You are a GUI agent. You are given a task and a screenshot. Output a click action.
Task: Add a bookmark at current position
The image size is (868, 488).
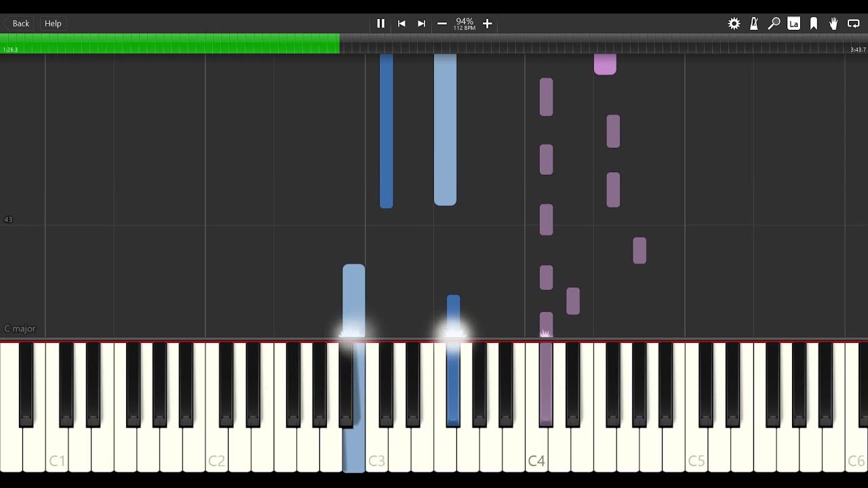coord(814,24)
